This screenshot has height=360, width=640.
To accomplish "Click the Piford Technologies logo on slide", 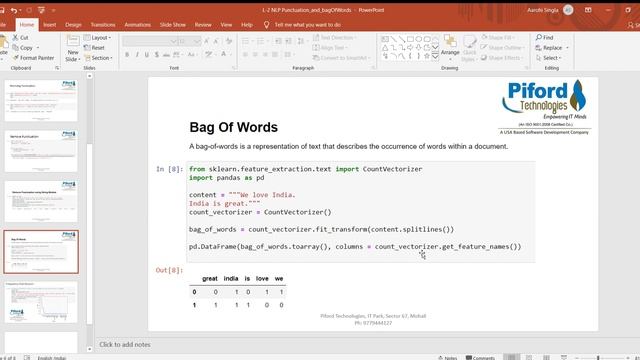I will 545,107.
